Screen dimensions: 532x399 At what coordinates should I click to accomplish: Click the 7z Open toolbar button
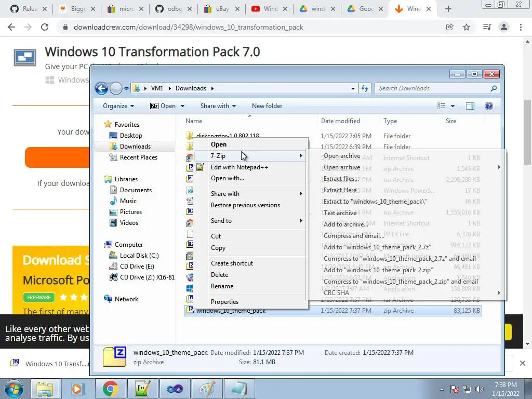click(163, 106)
